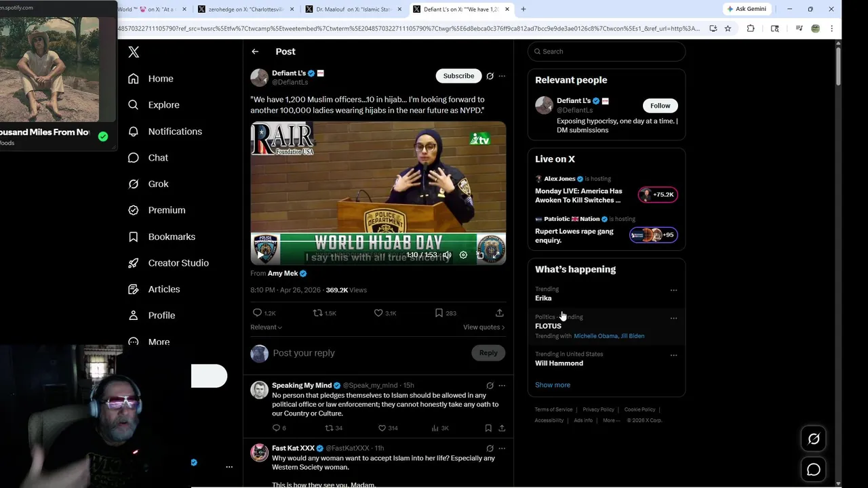868x488 pixels.
Task: Click Show more under What's happening
Action: 553,385
